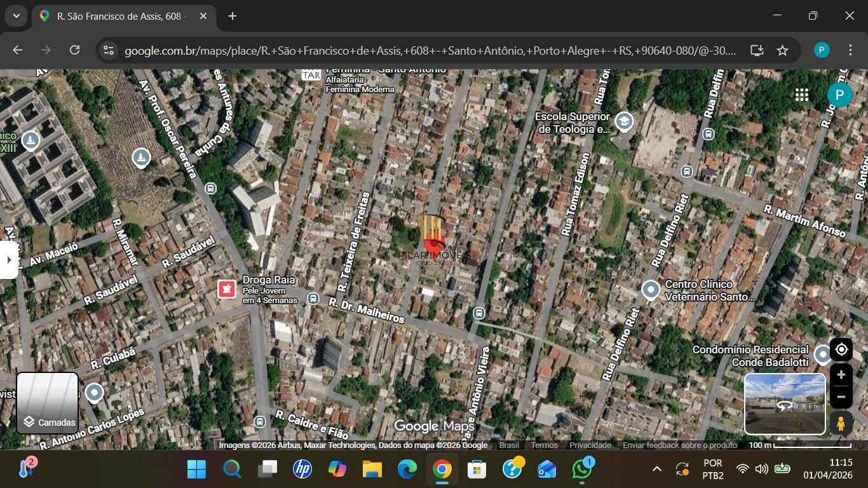868x488 pixels.
Task: Open the Google apps grid
Action: coord(802,94)
